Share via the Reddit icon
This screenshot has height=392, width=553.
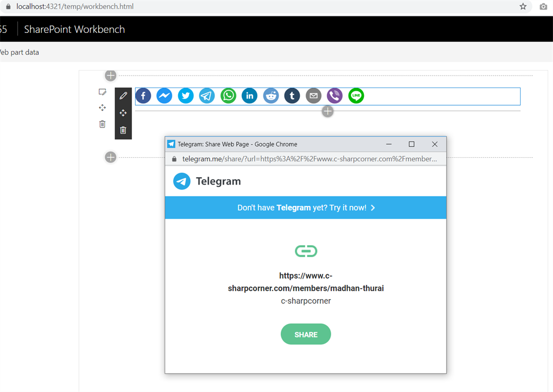[x=271, y=96]
